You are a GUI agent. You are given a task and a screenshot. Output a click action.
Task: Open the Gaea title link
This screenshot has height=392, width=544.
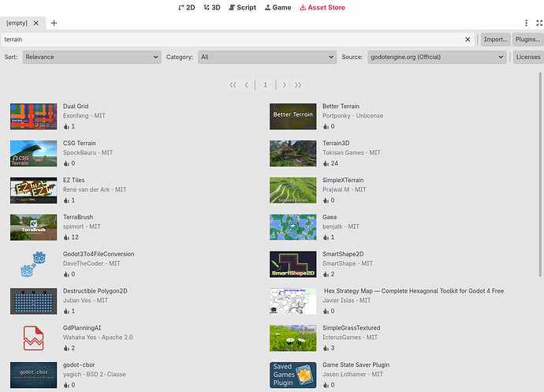point(330,217)
